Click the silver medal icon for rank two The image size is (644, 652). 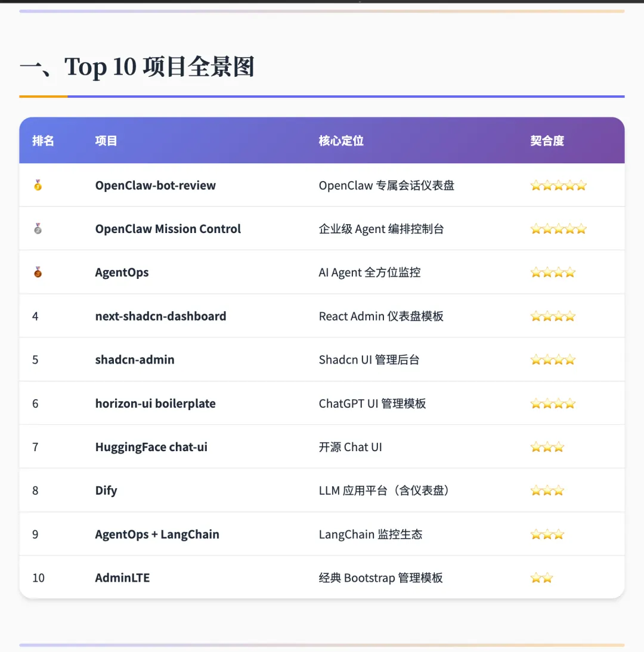point(38,229)
